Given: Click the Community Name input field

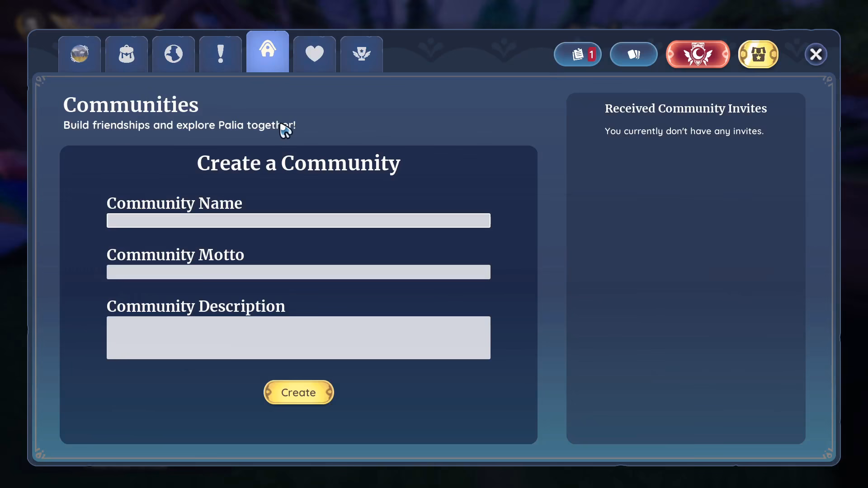Looking at the screenshot, I should click(x=298, y=221).
